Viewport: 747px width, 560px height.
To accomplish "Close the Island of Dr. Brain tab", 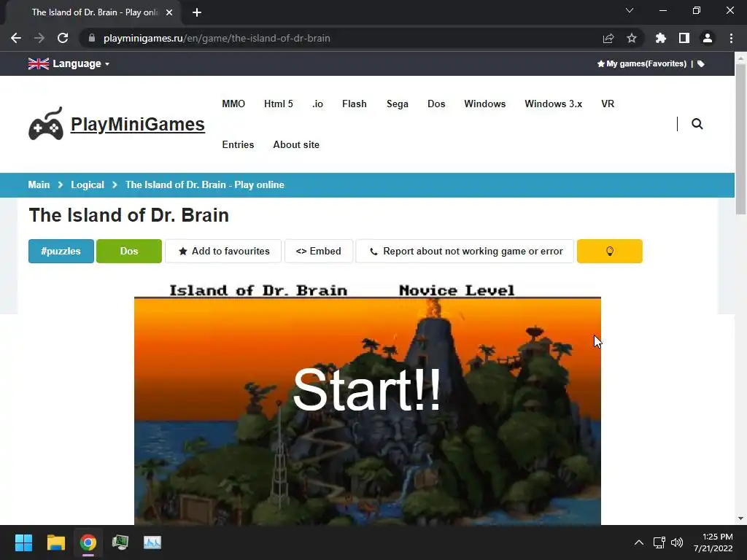I will point(169,12).
